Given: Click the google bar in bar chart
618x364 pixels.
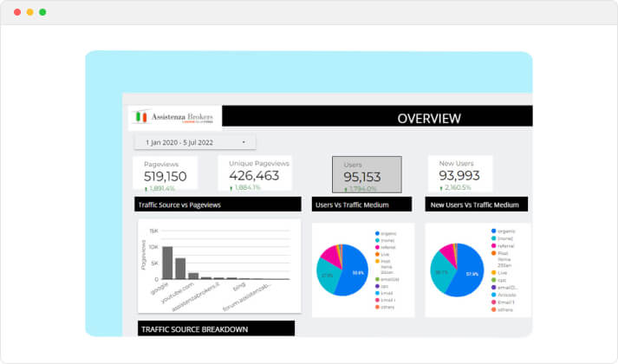Looking at the screenshot, I should 167,263.
